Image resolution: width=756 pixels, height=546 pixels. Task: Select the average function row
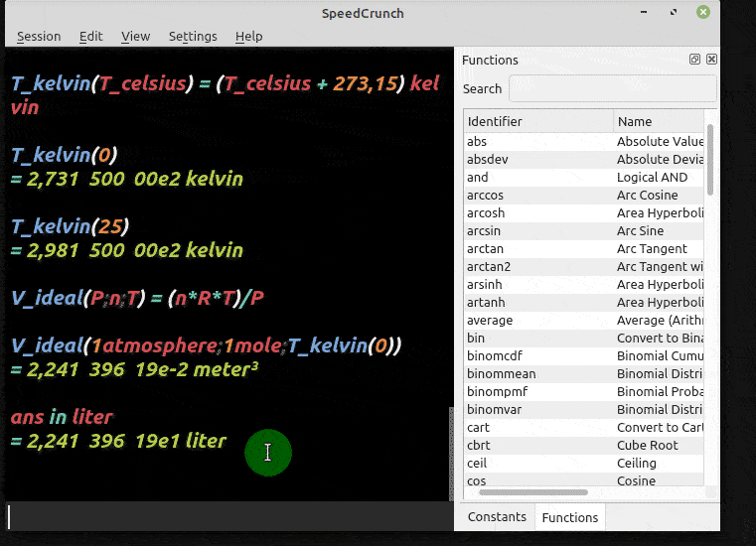pos(584,320)
